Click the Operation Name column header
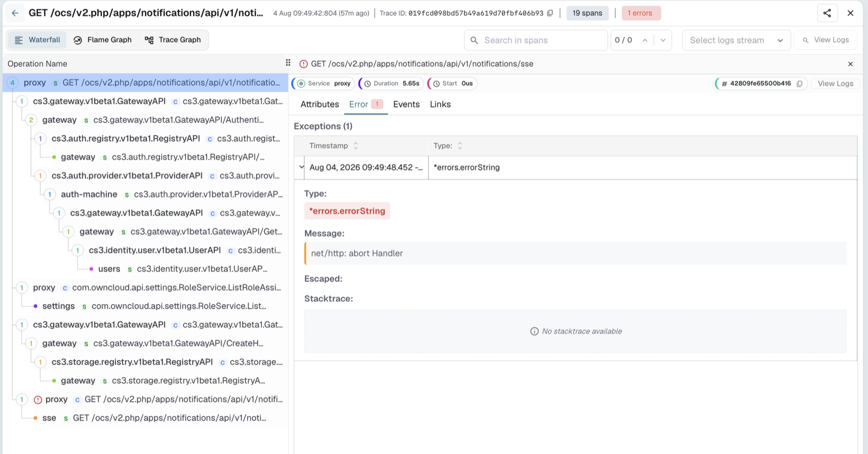This screenshot has width=868, height=454. [x=37, y=64]
